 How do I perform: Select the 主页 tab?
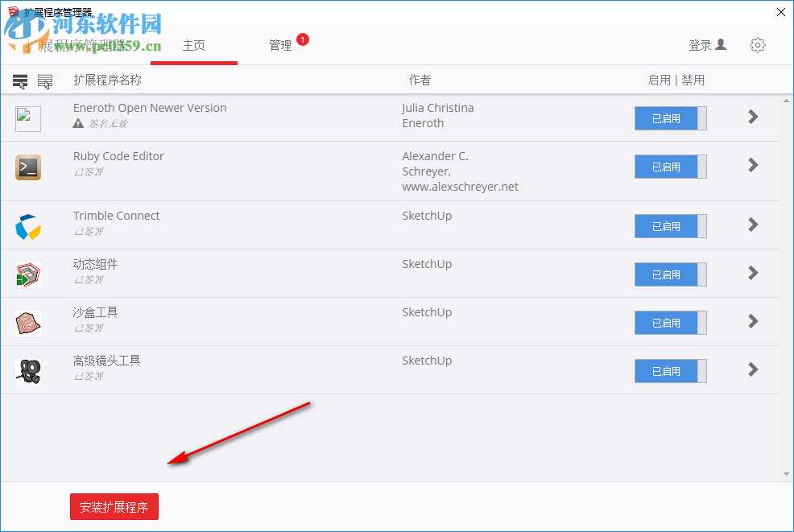point(193,46)
